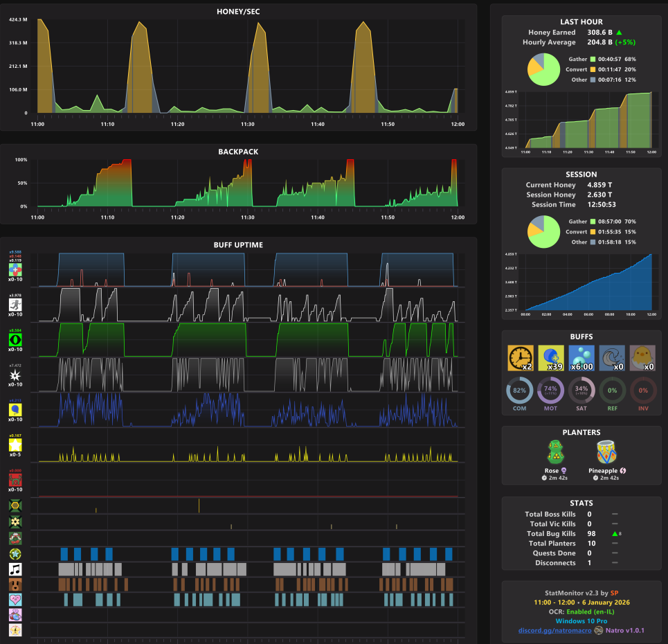
Task: Click the pink swirl icon beside Pineapple
Action: pyautogui.click(x=623, y=470)
